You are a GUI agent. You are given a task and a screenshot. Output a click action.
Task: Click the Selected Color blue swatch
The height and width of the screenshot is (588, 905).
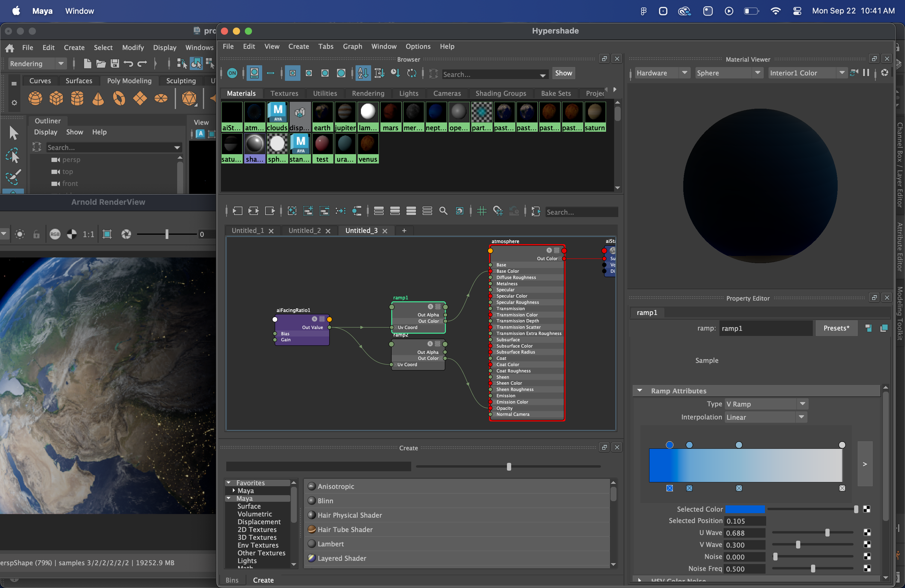745,509
